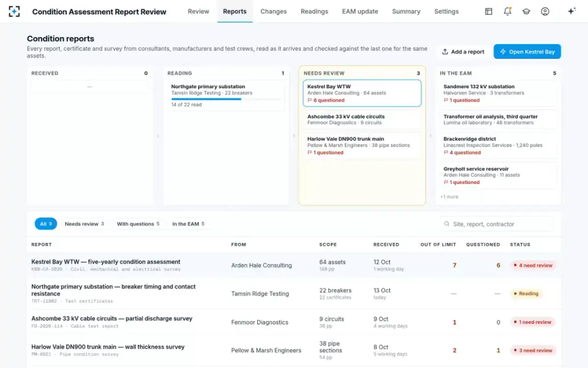This screenshot has width=588, height=368.
Task: Filter by In the EAM 5
Action: pyautogui.click(x=188, y=224)
